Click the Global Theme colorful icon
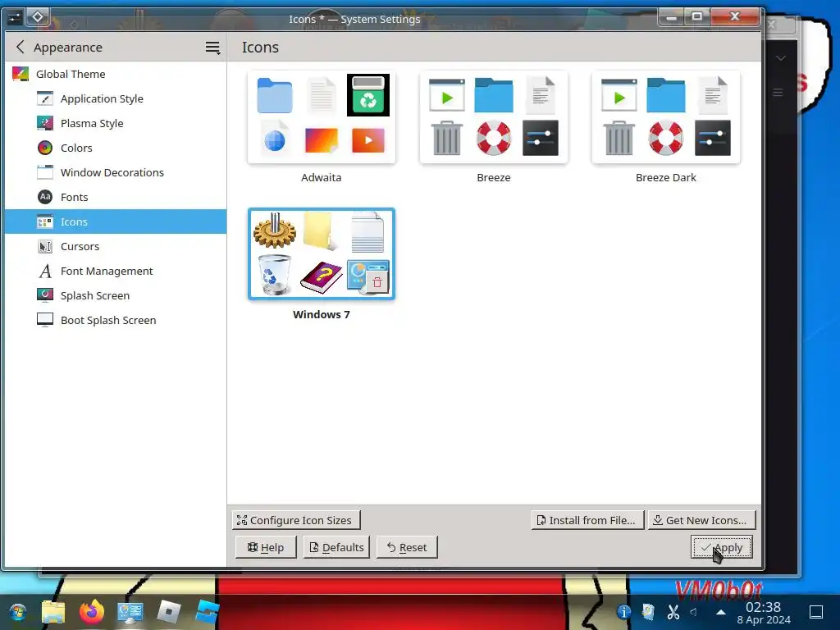Viewport: 840px width, 630px height. 21,74
